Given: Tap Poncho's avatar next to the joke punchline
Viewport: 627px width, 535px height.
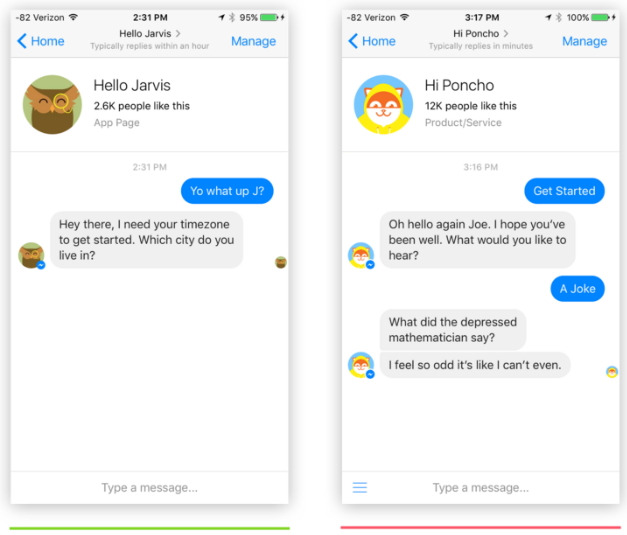Looking at the screenshot, I should [x=361, y=365].
